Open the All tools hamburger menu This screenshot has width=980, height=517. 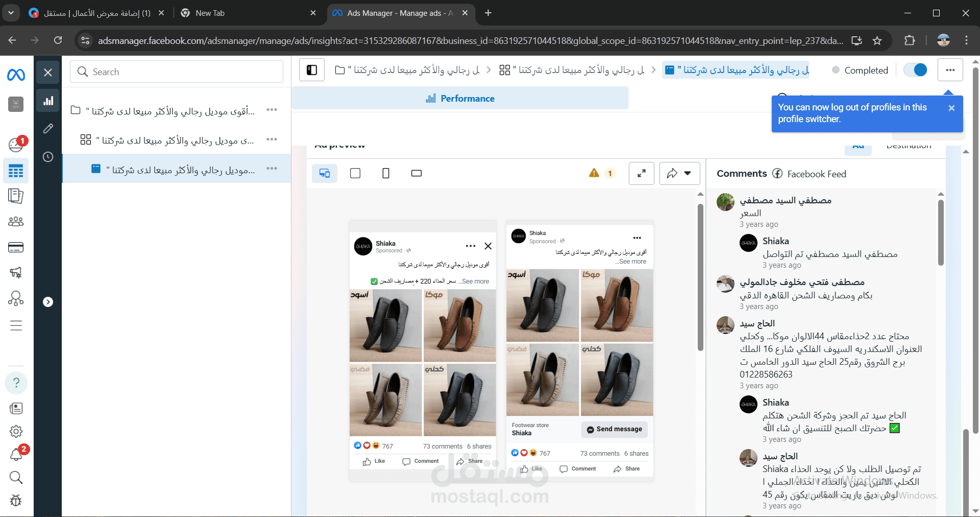click(16, 325)
